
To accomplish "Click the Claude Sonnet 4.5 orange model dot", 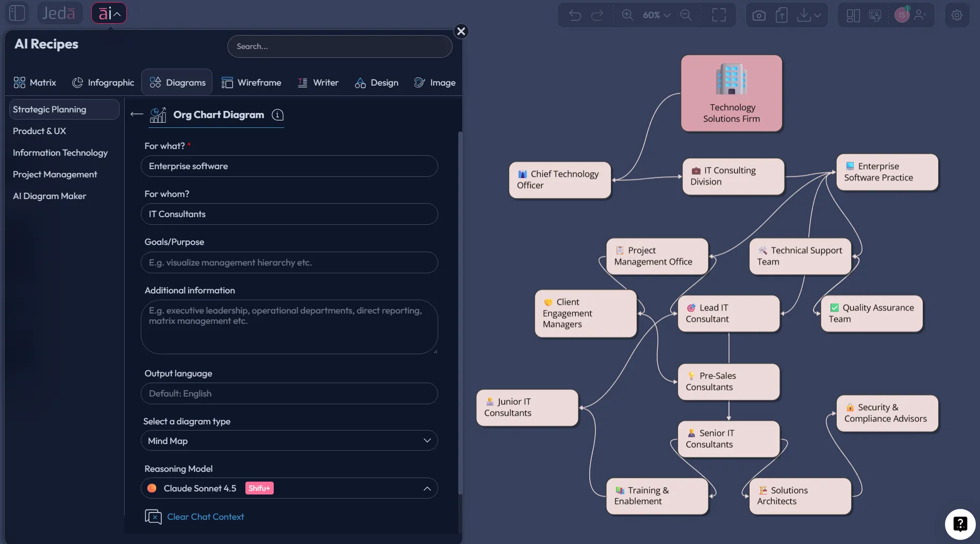I will point(152,488).
